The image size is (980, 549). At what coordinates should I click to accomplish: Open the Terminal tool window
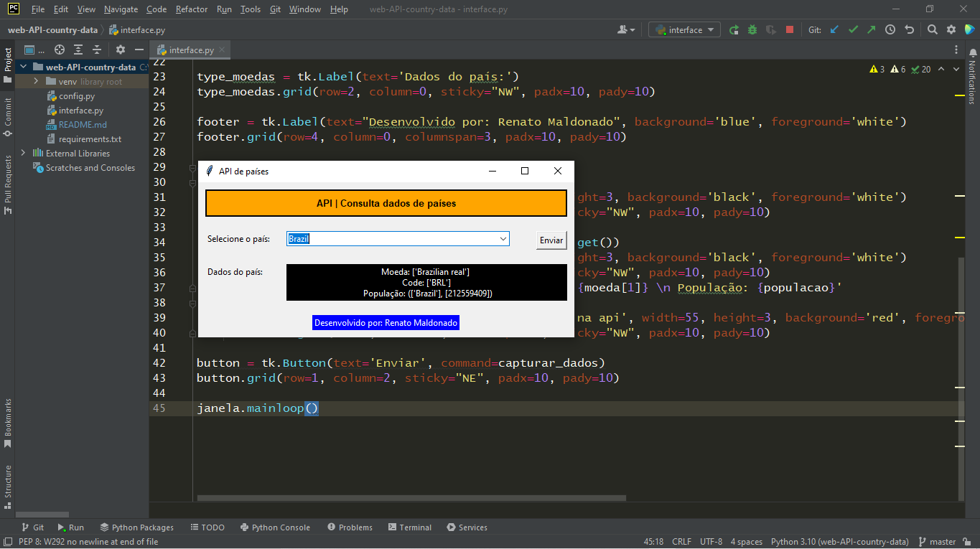tap(409, 527)
